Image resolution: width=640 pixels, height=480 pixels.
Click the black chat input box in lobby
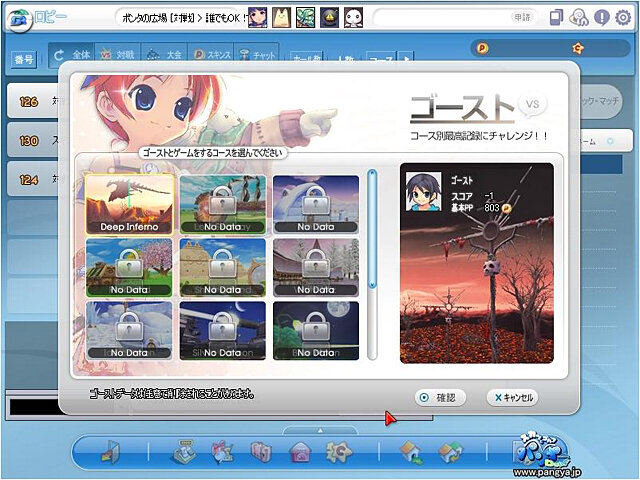pyautogui.click(x=35, y=407)
